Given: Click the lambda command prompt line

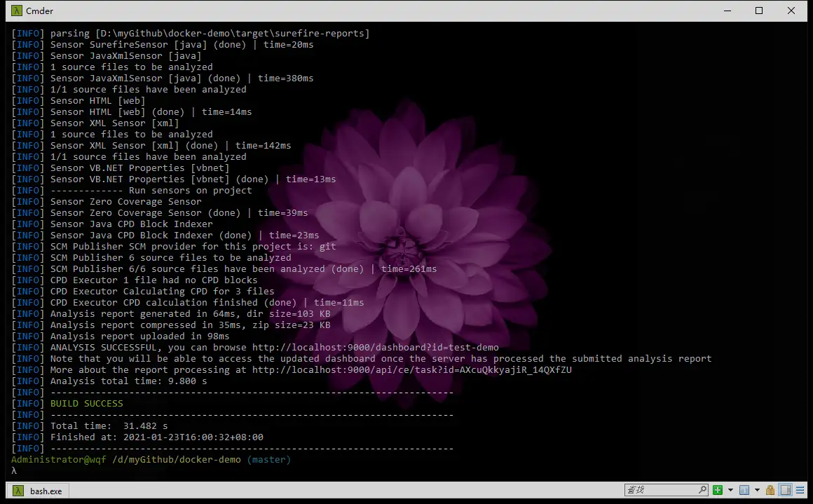Looking at the screenshot, I should point(14,470).
